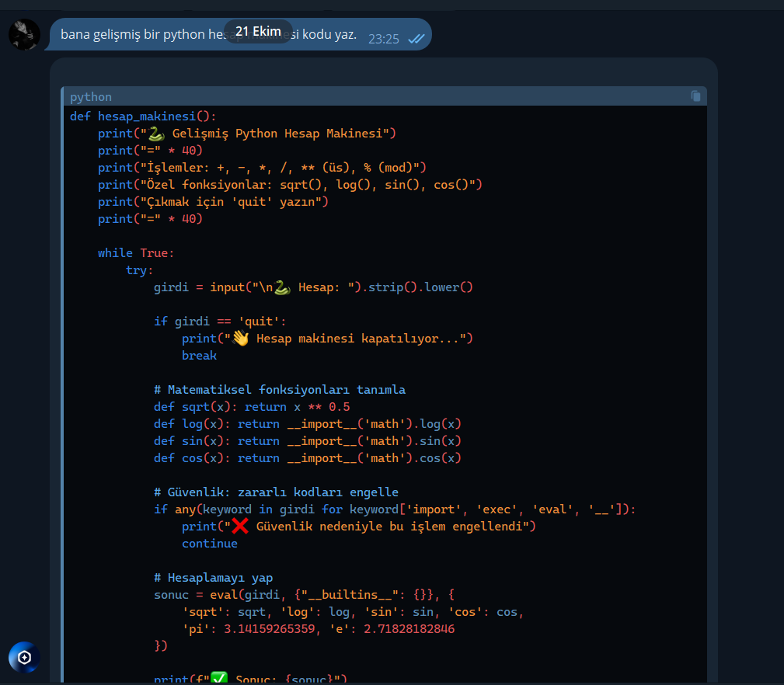Image resolution: width=784 pixels, height=685 pixels.
Task: Click the 'Hesap makinesi kapatılıyor...' line
Action: point(327,339)
